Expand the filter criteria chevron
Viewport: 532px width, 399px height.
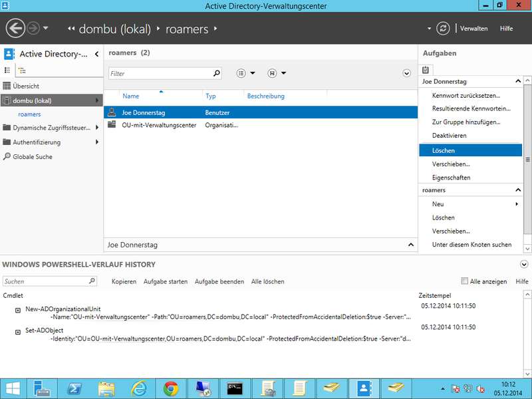tap(406, 73)
